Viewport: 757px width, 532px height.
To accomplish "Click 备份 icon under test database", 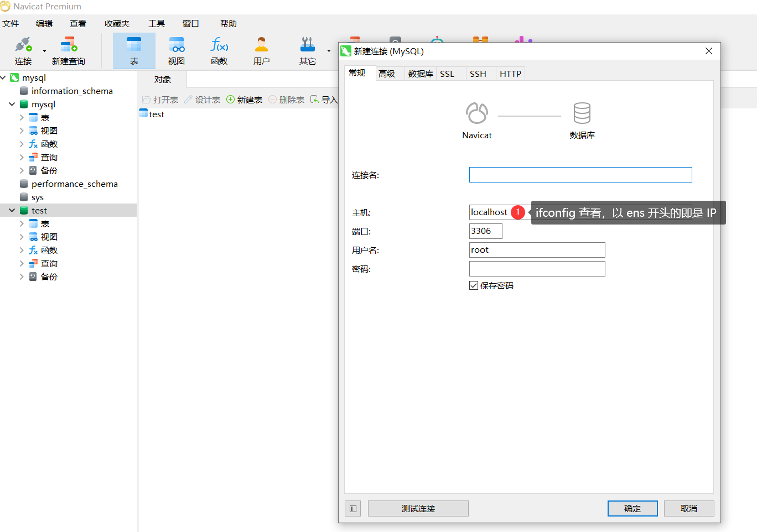I will point(33,277).
